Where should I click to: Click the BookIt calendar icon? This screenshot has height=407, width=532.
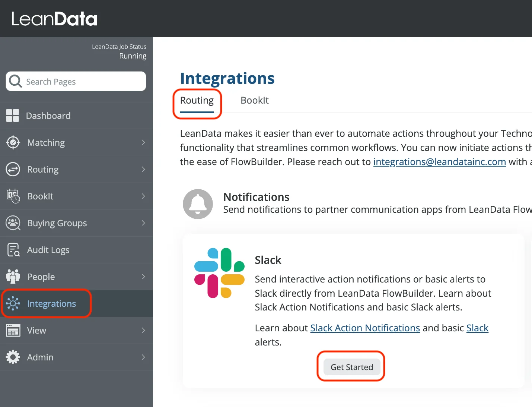13,196
